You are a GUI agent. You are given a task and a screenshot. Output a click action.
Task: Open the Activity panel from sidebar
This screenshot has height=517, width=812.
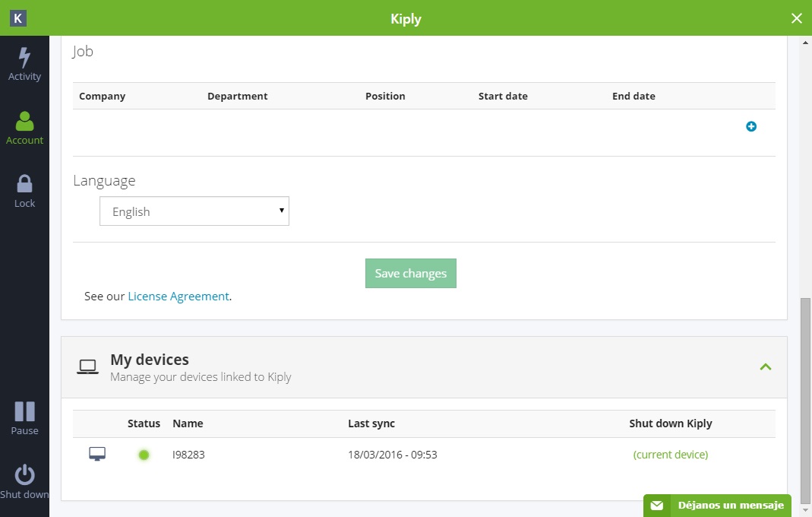point(24,64)
